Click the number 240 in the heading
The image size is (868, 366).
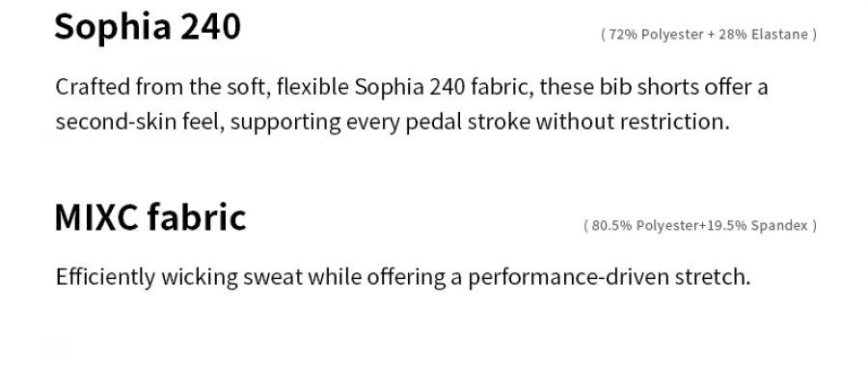coord(211,27)
